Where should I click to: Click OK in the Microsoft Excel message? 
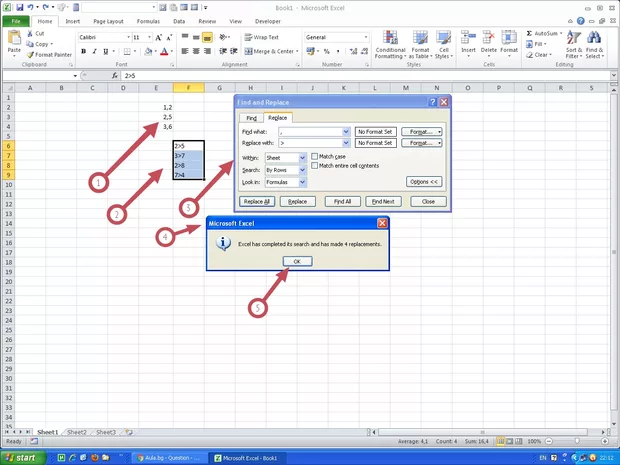coord(297,261)
